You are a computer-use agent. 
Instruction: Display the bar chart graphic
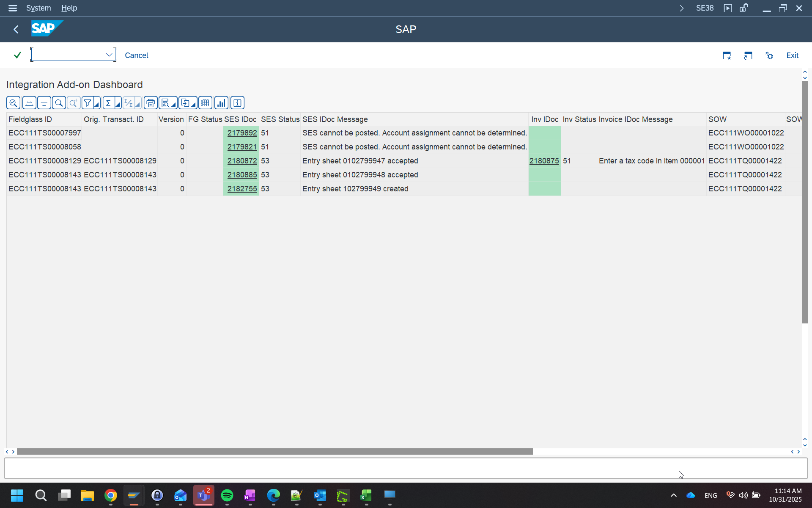click(222, 103)
